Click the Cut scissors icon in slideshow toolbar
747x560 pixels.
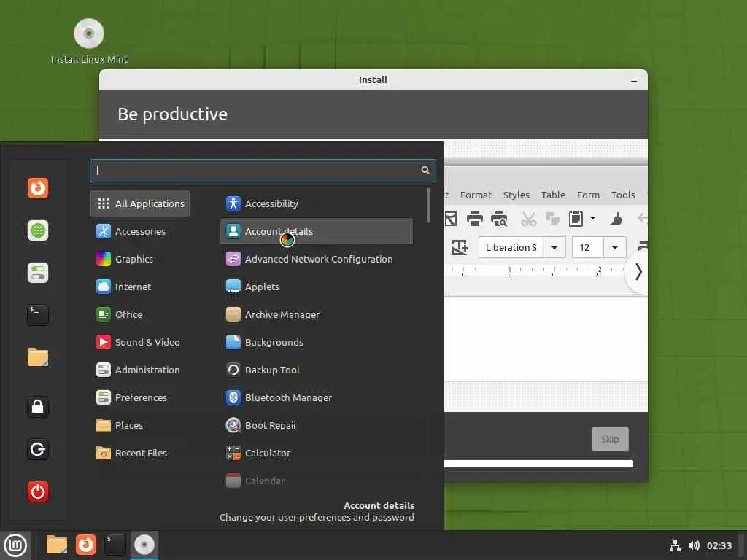(x=528, y=219)
